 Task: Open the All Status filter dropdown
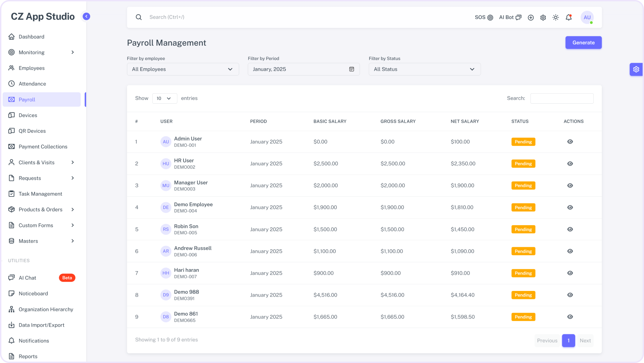pyautogui.click(x=424, y=69)
